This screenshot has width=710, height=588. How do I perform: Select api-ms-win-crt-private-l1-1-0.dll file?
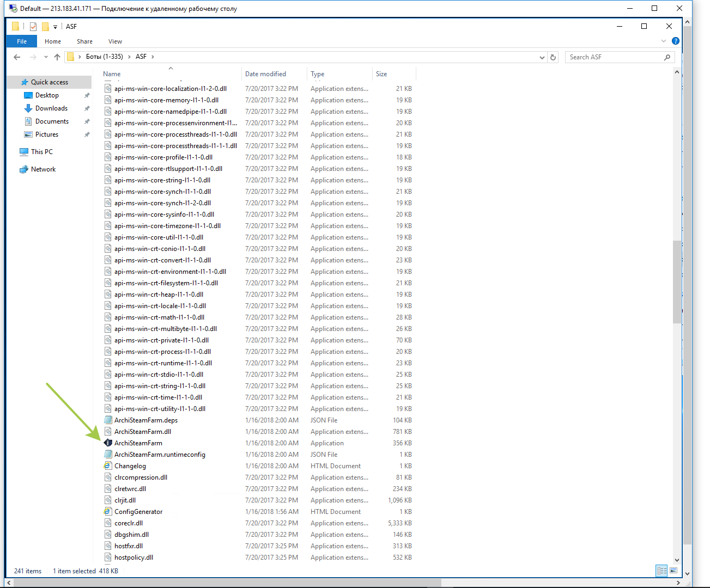coord(161,340)
